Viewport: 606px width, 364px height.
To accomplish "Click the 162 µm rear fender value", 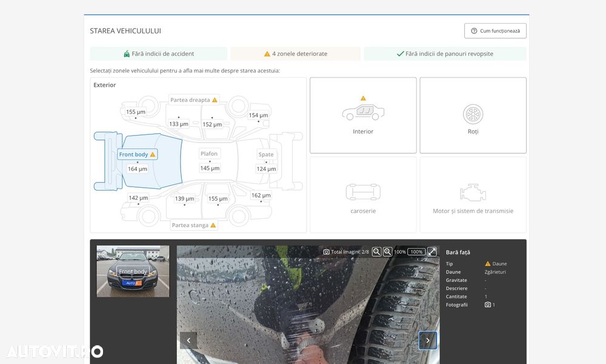I will tap(261, 195).
